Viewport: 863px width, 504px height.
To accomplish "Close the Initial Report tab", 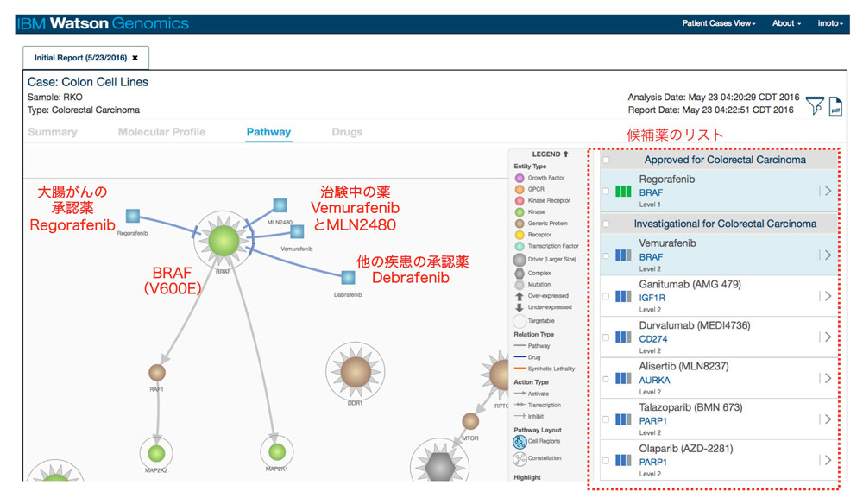I will click(x=135, y=58).
